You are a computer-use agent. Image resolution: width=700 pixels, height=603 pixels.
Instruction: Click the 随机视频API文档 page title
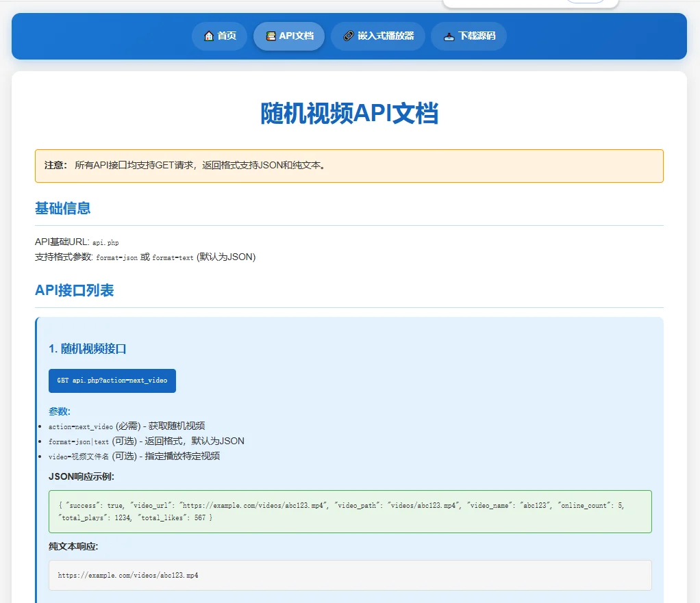(349, 114)
